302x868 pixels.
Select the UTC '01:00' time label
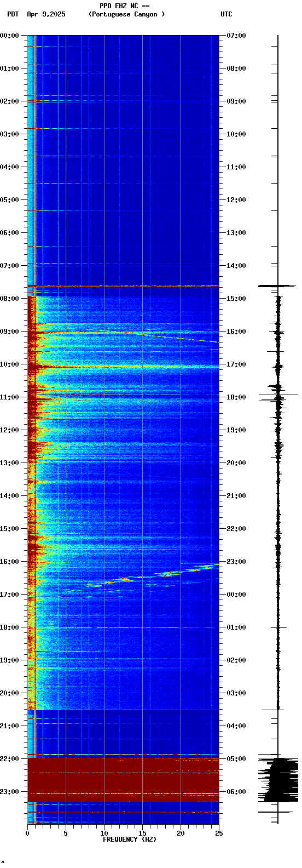pos(236,627)
